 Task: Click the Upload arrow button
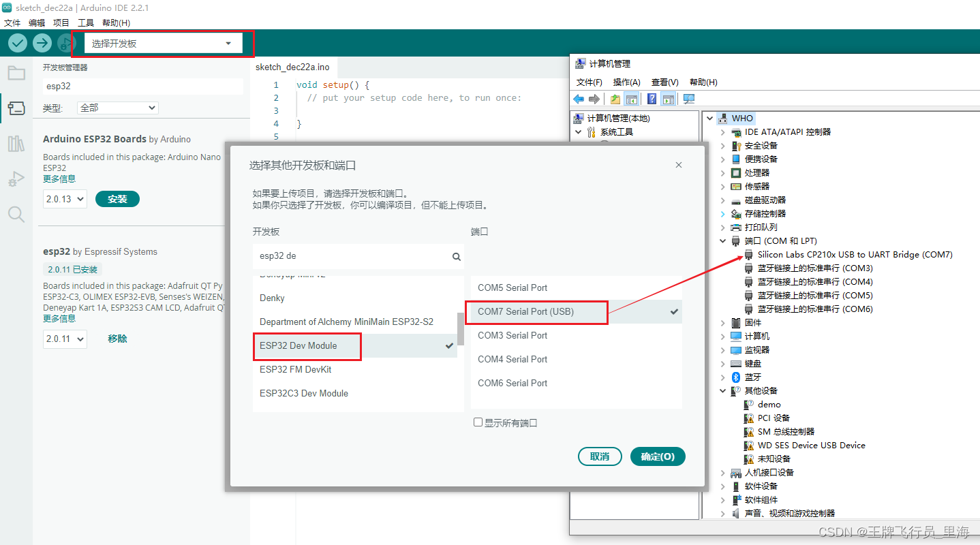pyautogui.click(x=42, y=43)
